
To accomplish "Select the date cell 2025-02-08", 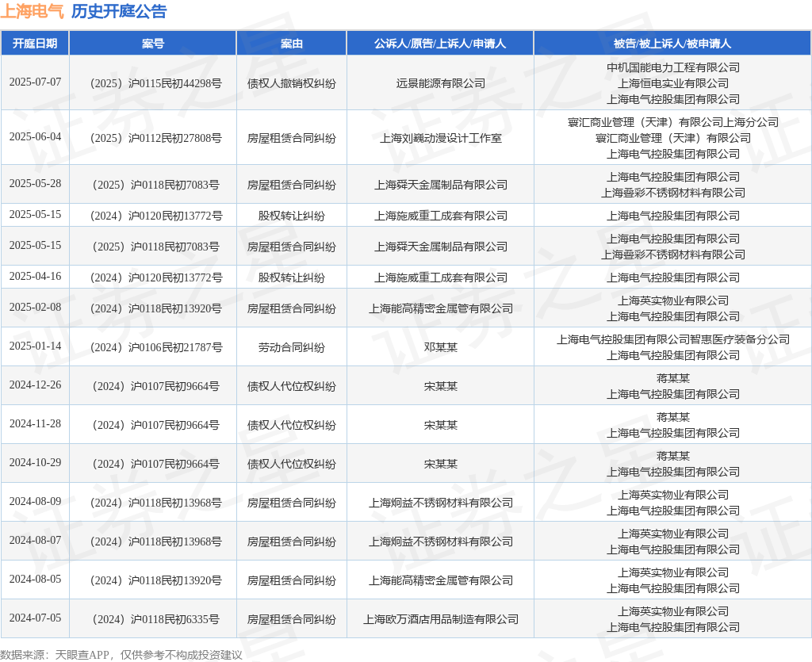I will (35, 308).
